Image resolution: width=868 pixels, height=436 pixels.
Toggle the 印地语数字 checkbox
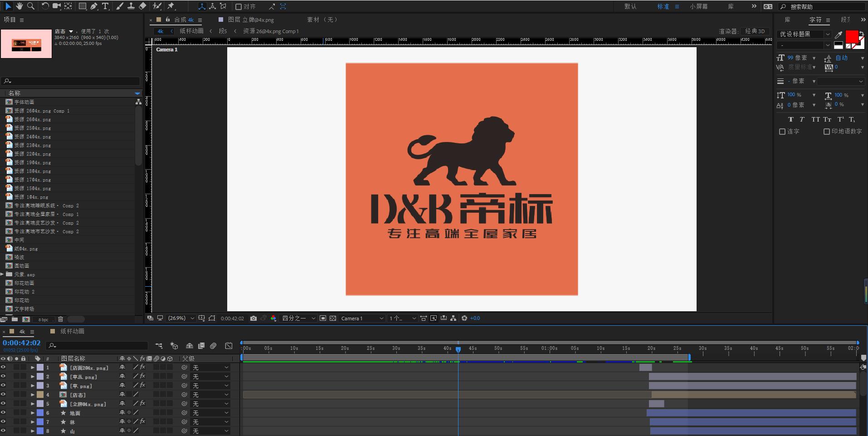click(x=827, y=132)
